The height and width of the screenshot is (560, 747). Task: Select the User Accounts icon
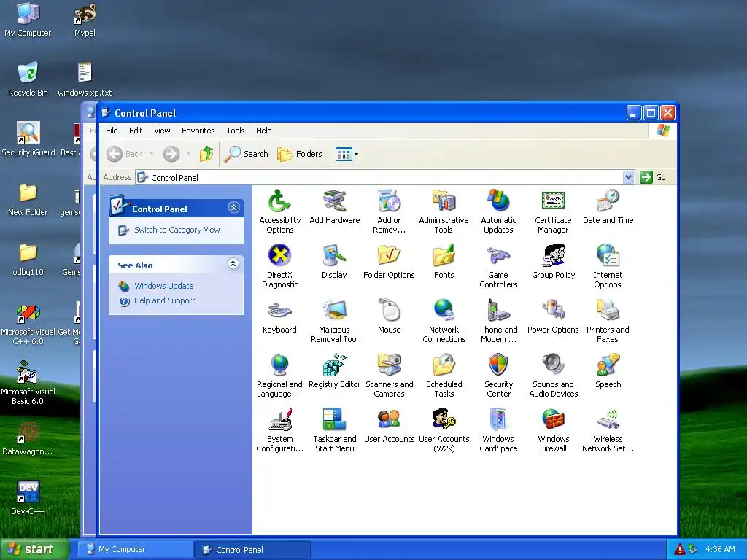[390, 420]
